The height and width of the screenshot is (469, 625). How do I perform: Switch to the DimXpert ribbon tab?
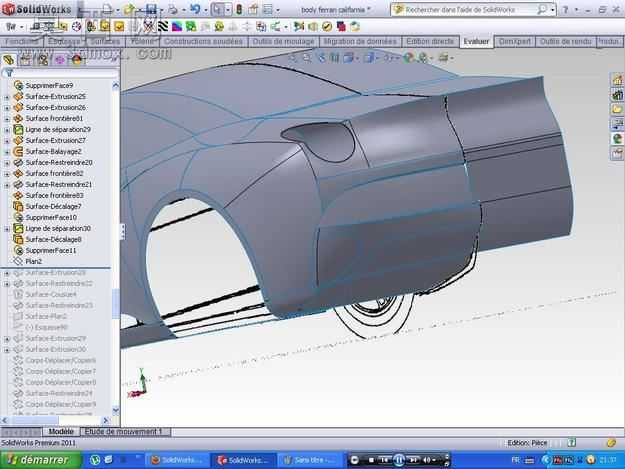(x=515, y=41)
